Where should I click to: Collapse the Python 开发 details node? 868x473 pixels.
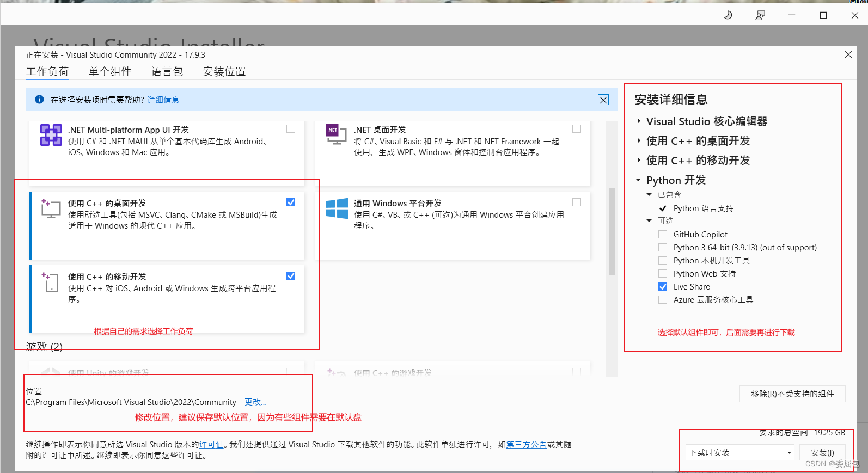pyautogui.click(x=638, y=180)
